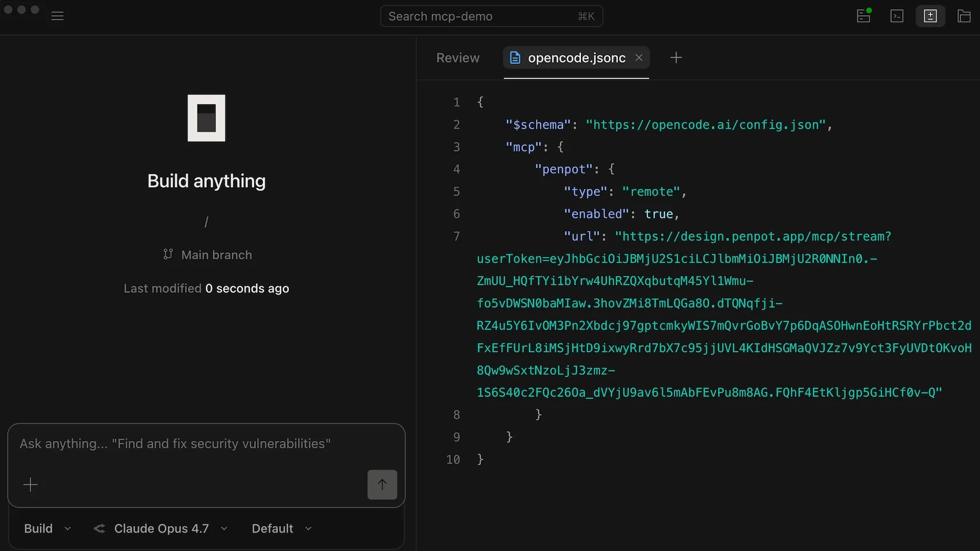The image size is (980, 551).
Task: Click the "Build anything" heading
Action: (x=206, y=181)
